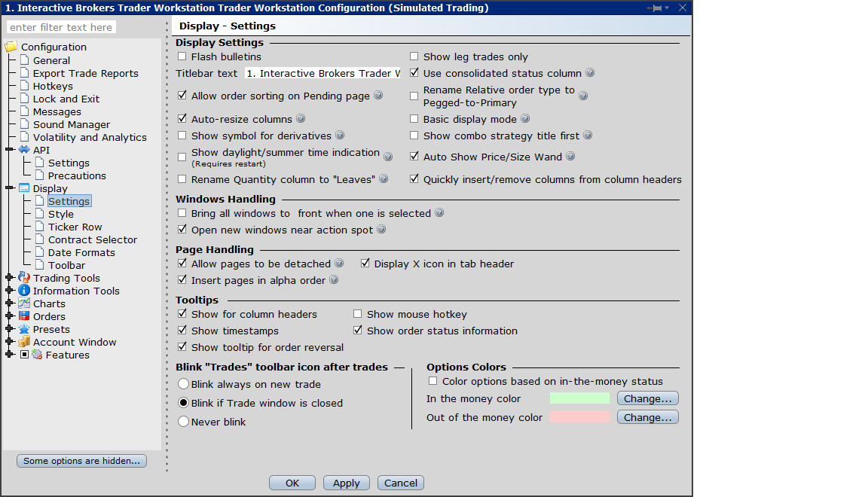Click the filter text input field

click(x=62, y=27)
